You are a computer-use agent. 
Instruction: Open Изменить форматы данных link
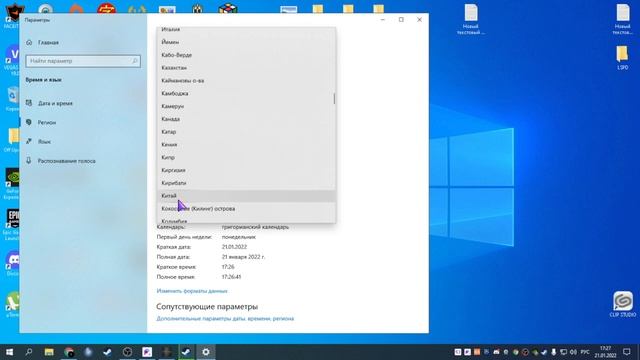coord(192,291)
